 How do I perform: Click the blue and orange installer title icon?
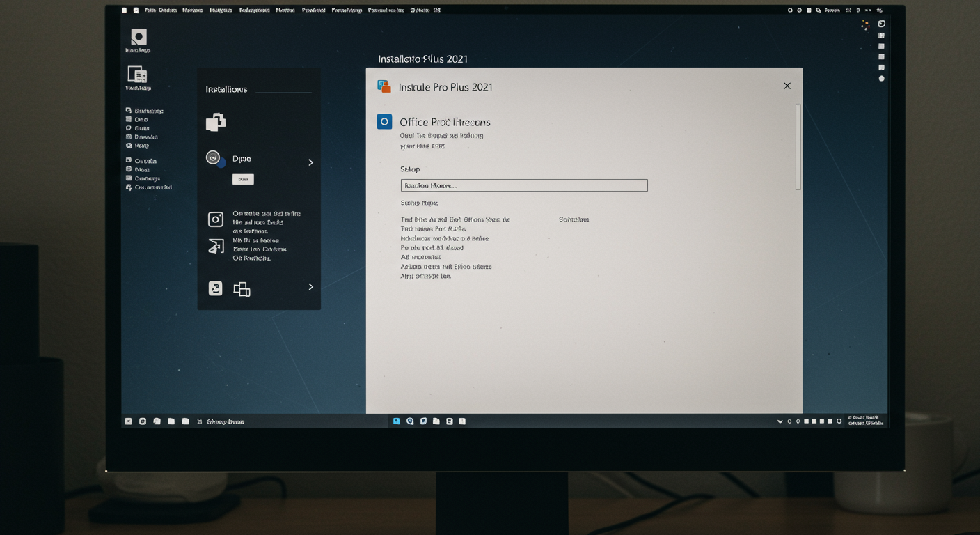tap(384, 86)
